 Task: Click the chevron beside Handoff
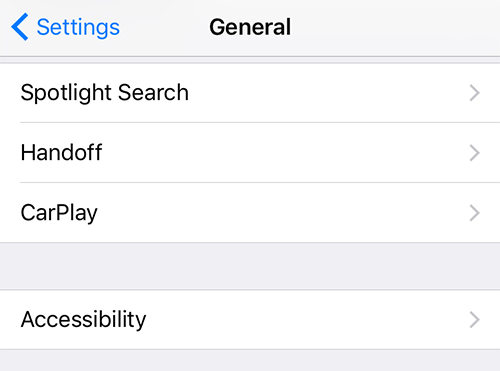[x=475, y=153]
